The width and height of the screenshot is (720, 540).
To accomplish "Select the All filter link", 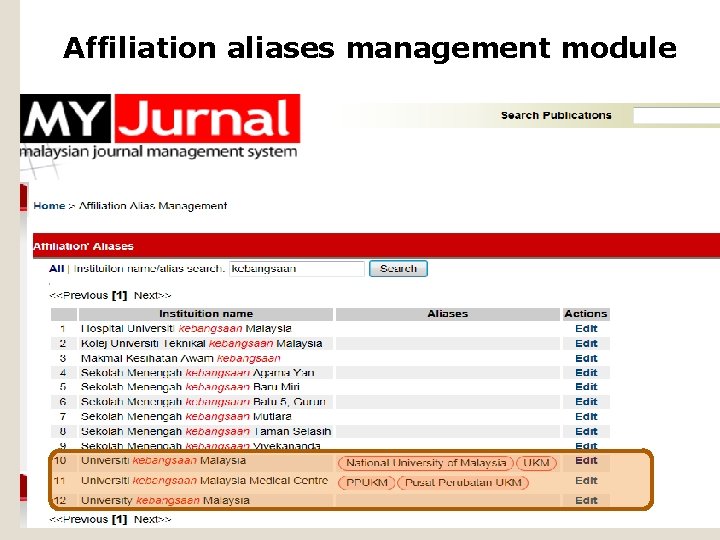I will coord(56,269).
